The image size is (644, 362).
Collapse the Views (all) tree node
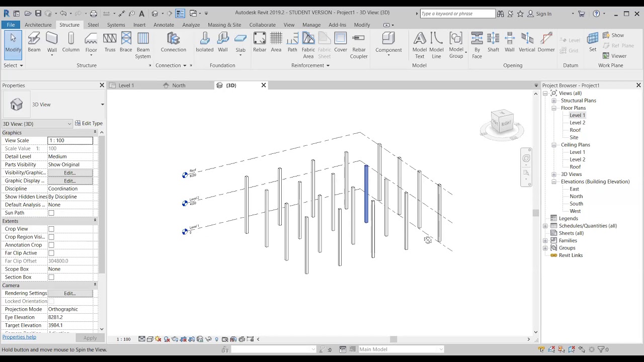(545, 93)
